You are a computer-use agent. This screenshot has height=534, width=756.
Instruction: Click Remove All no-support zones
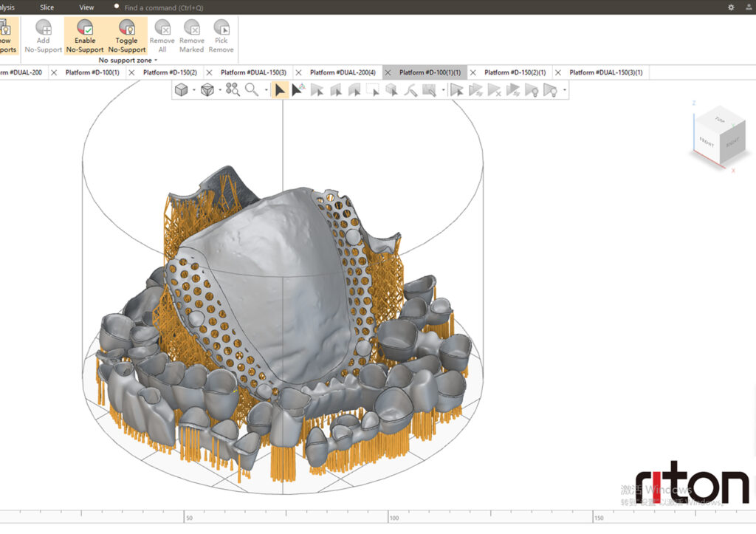pyautogui.click(x=162, y=35)
